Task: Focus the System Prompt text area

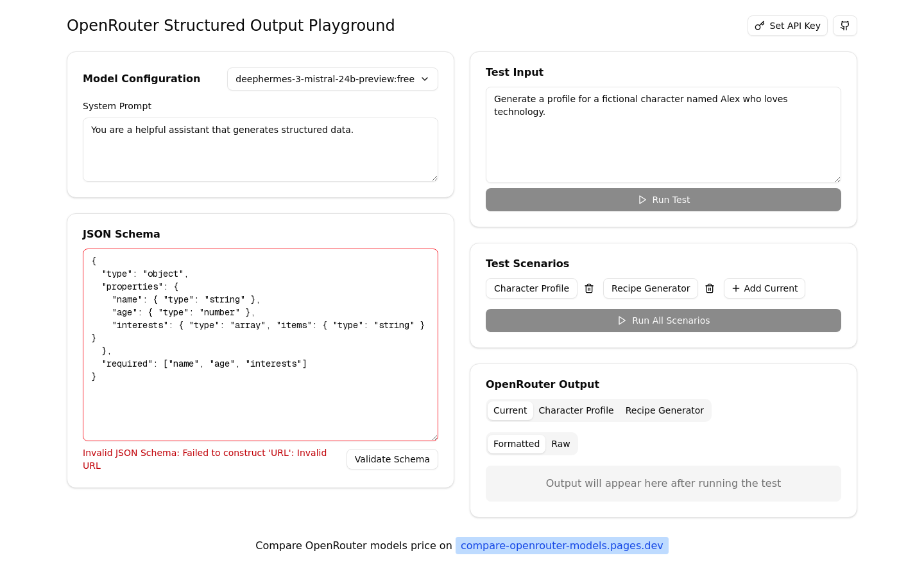Action: pos(261,150)
